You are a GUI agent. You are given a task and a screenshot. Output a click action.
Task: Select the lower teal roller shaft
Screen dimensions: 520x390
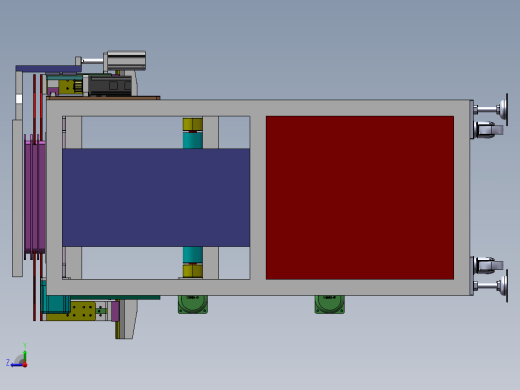[193, 255]
